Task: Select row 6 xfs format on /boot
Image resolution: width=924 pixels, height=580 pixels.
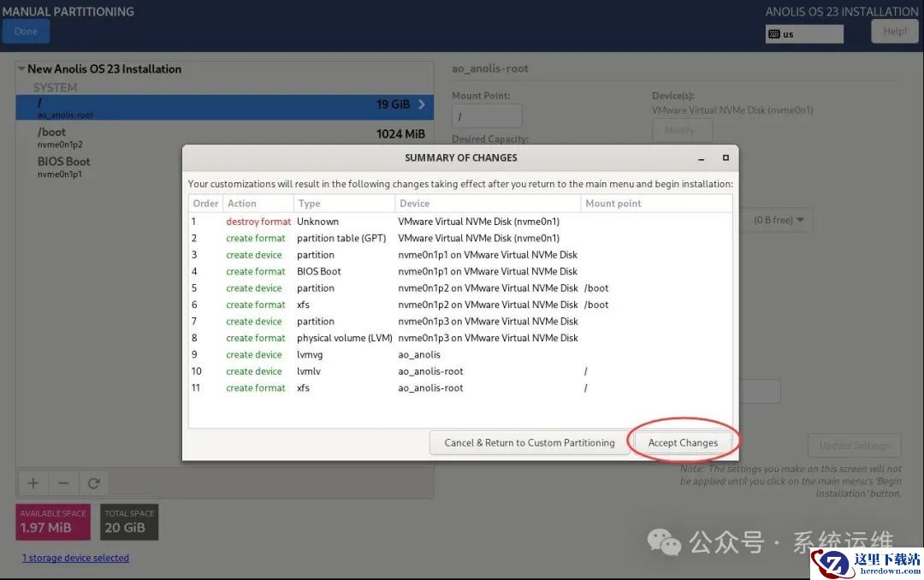Action: point(460,305)
